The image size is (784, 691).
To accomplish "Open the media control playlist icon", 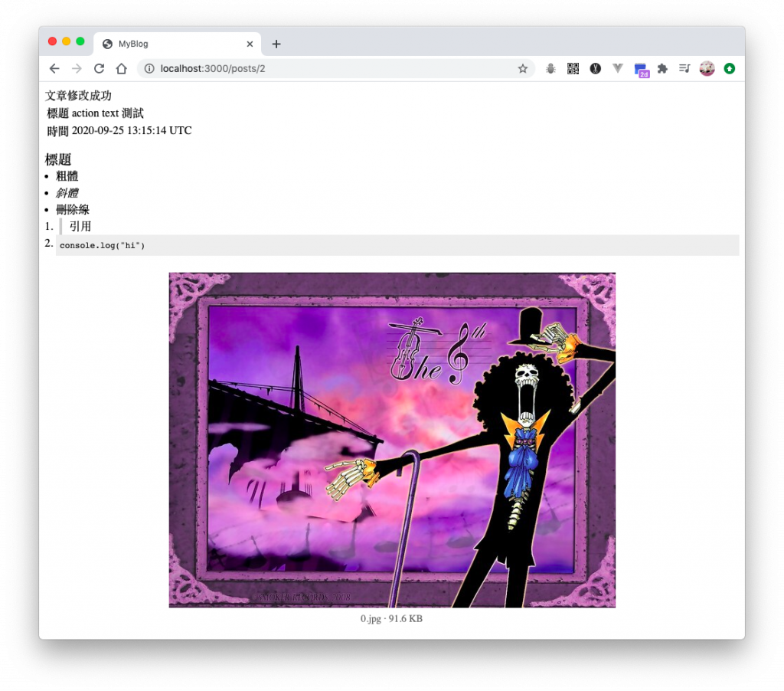I will [684, 68].
